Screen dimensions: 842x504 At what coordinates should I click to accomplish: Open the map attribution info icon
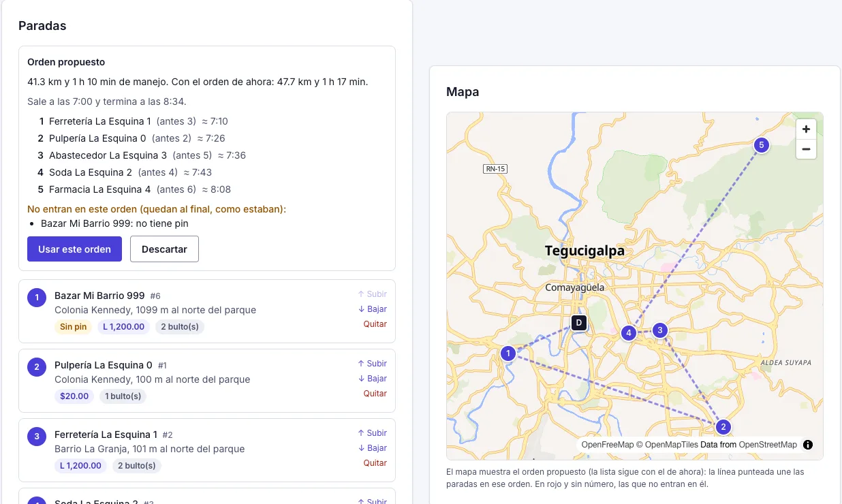click(x=808, y=445)
